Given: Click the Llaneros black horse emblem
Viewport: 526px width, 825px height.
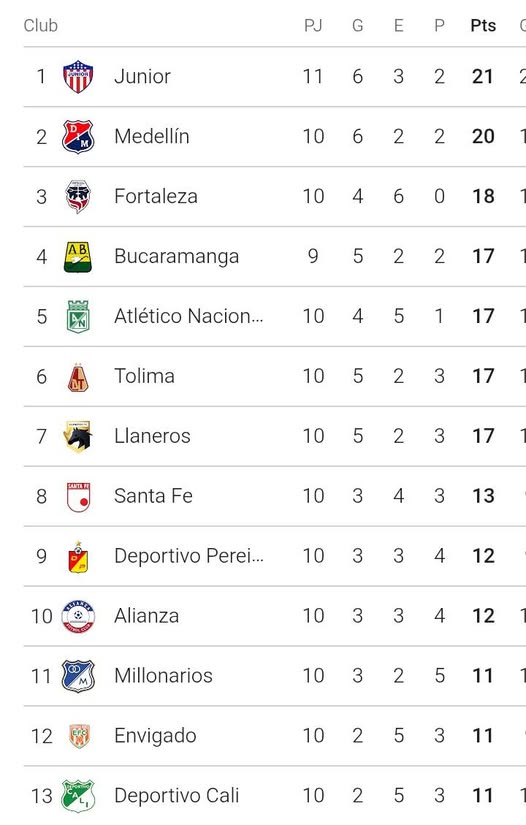Looking at the screenshot, I should coord(78,437).
